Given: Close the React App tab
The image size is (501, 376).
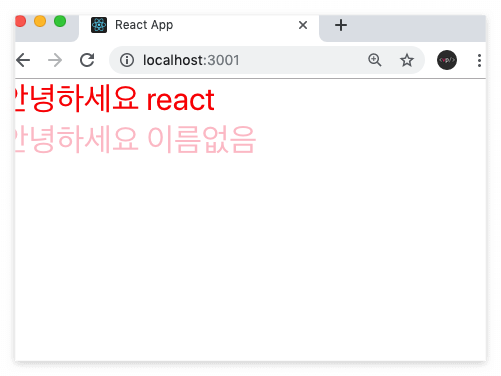Looking at the screenshot, I should click(x=303, y=25).
